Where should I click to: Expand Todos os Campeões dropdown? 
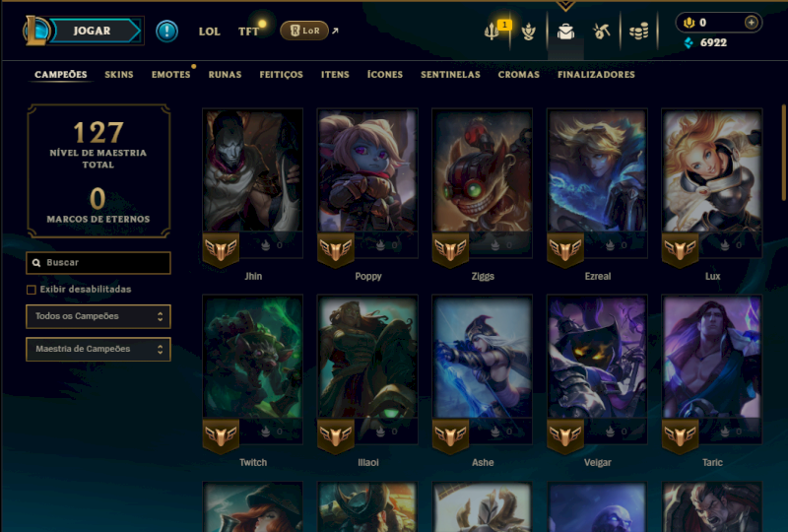point(98,316)
